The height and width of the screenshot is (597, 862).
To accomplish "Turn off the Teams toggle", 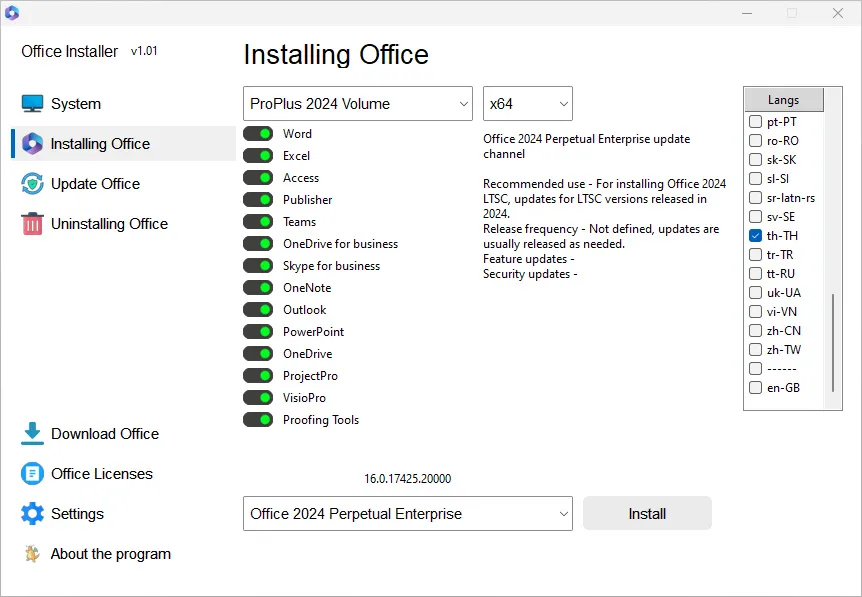I will click(x=258, y=222).
